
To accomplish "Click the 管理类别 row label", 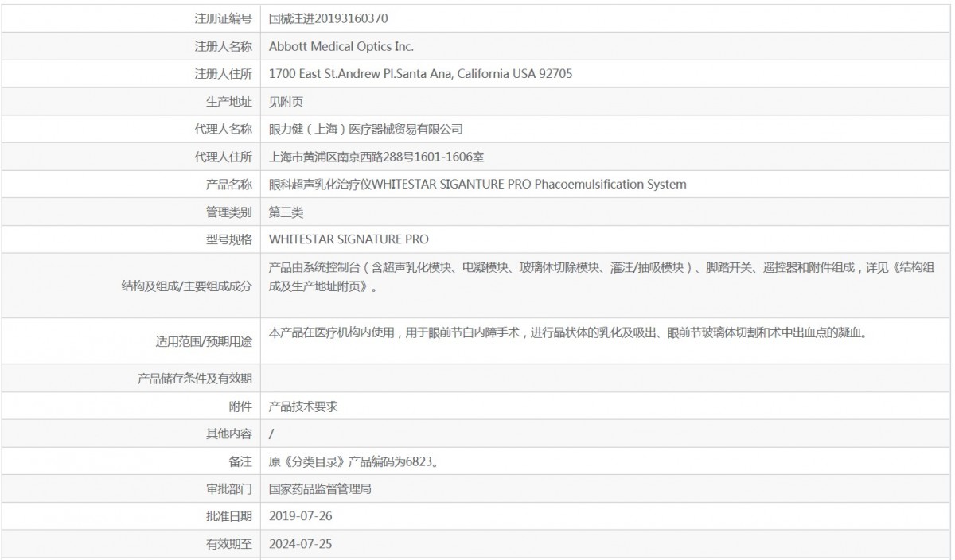I will (x=229, y=212).
